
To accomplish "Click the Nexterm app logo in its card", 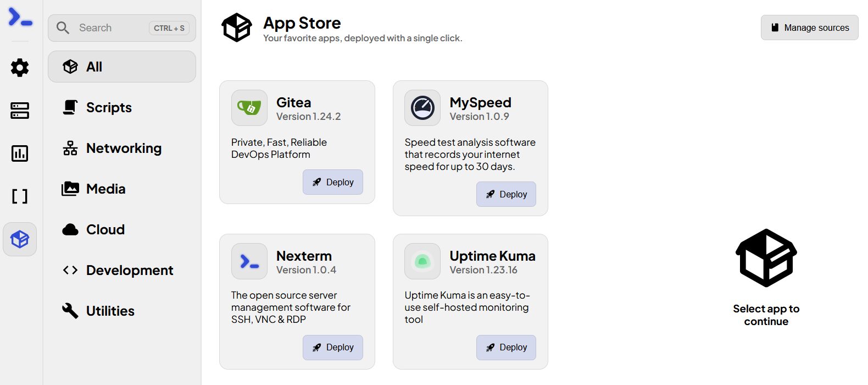I will [249, 261].
